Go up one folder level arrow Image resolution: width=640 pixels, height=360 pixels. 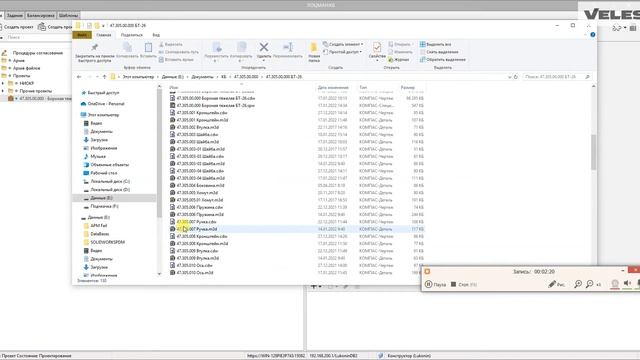pyautogui.click(x=104, y=77)
